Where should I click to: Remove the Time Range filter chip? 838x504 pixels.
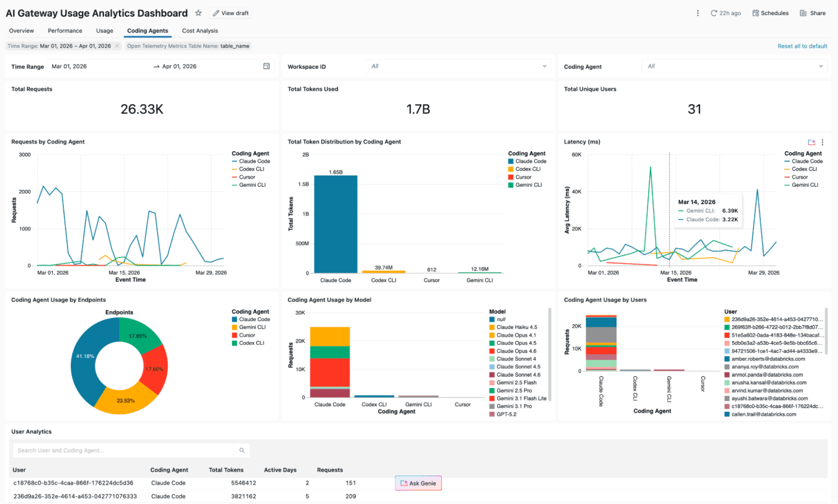pos(117,46)
